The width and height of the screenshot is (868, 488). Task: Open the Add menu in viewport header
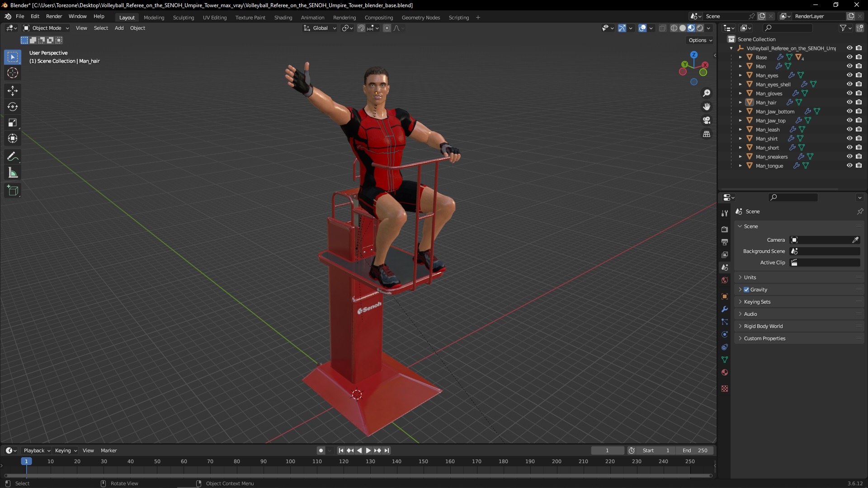[x=119, y=28]
